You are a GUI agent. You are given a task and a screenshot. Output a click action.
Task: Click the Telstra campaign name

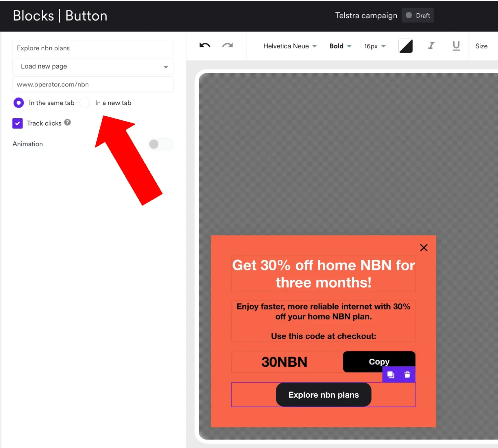coord(366,15)
